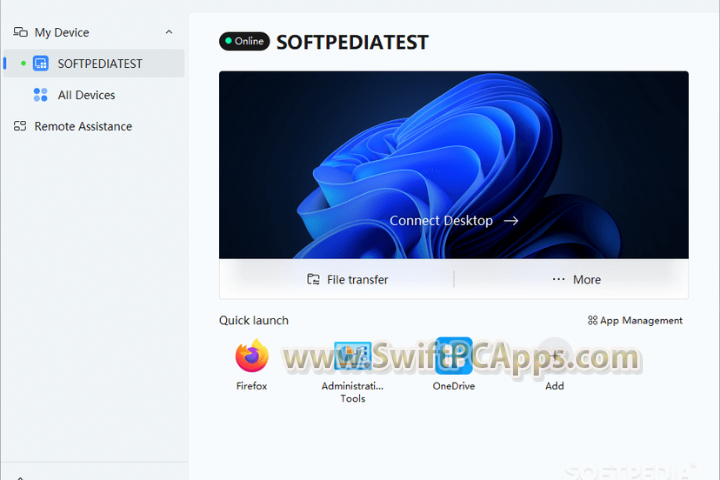This screenshot has width=720, height=480.
Task: Collapse the My Device section chevron
Action: (x=169, y=32)
